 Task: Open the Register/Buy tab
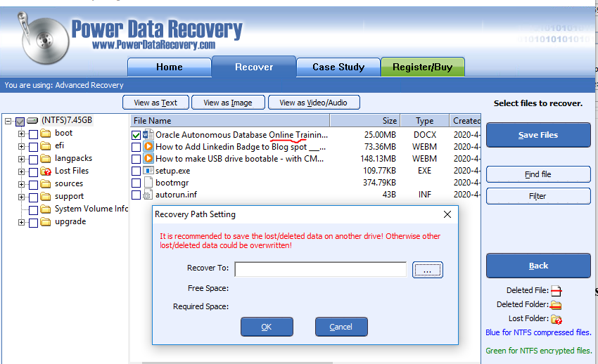pos(423,67)
